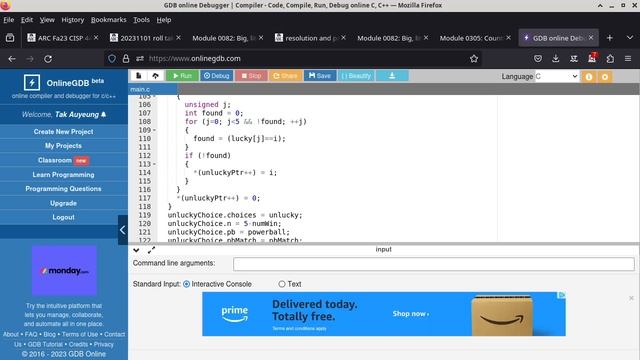Format code with the Beautify button
Image resolution: width=640 pixels, height=360 pixels.
356,76
